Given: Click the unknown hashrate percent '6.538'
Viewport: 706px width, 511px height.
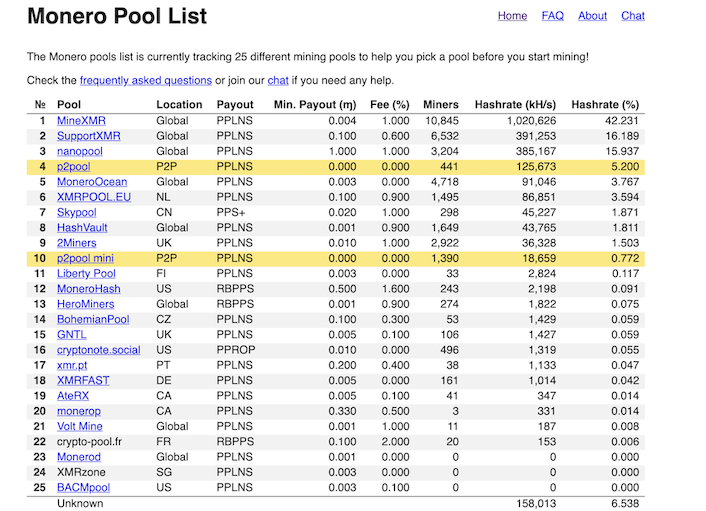Looking at the screenshot, I should (x=625, y=503).
